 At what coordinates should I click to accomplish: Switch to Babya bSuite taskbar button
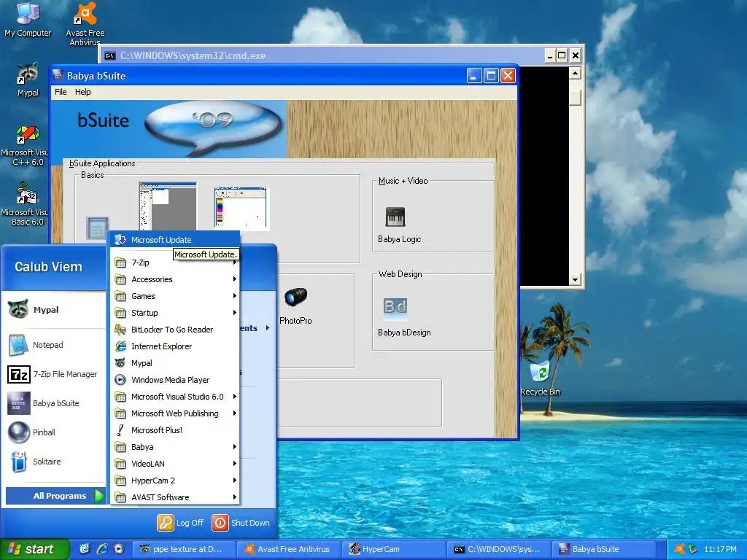pyautogui.click(x=603, y=549)
